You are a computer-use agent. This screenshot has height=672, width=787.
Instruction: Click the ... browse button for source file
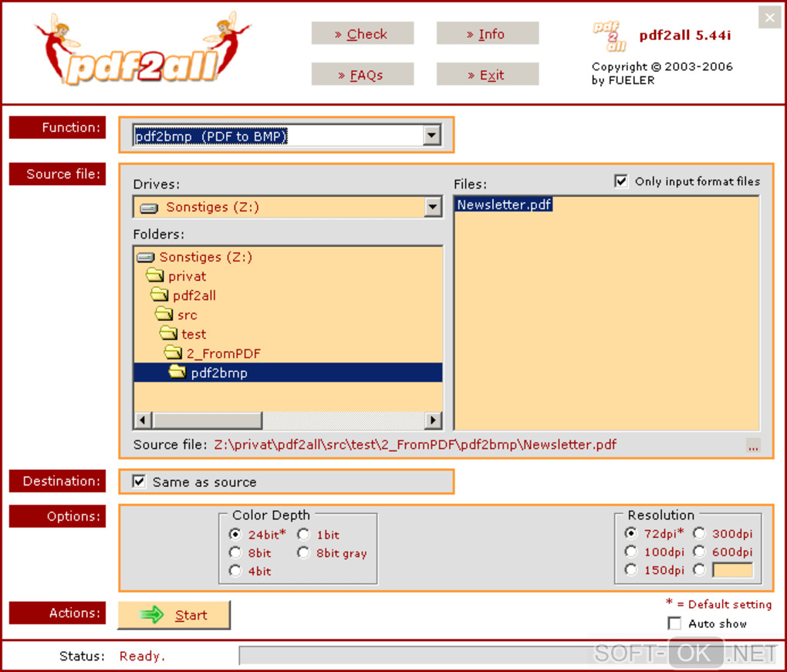pyautogui.click(x=753, y=446)
